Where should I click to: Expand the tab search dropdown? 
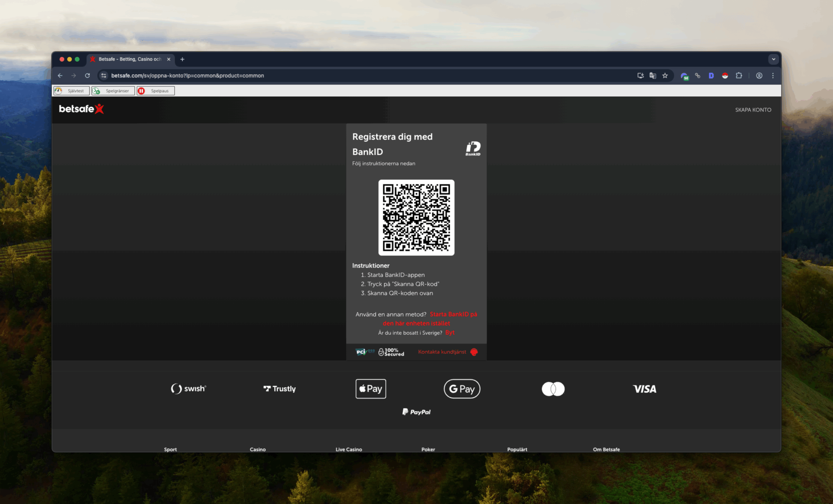point(773,59)
